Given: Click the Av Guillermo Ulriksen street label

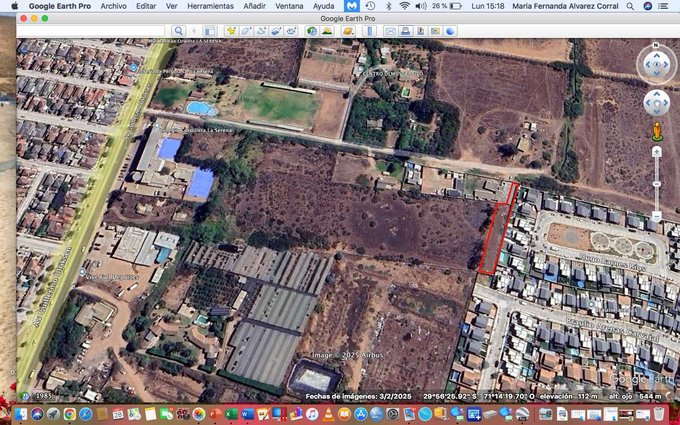Looking at the screenshot, I should pos(54,286).
